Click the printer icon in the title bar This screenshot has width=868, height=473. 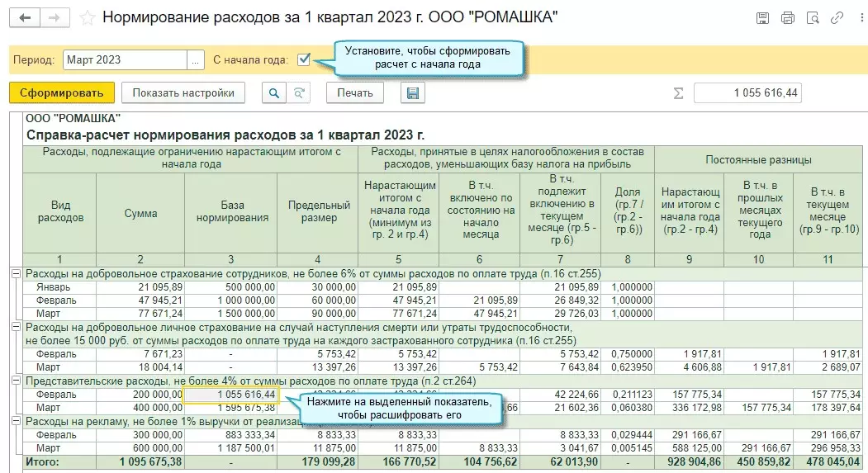(x=787, y=18)
